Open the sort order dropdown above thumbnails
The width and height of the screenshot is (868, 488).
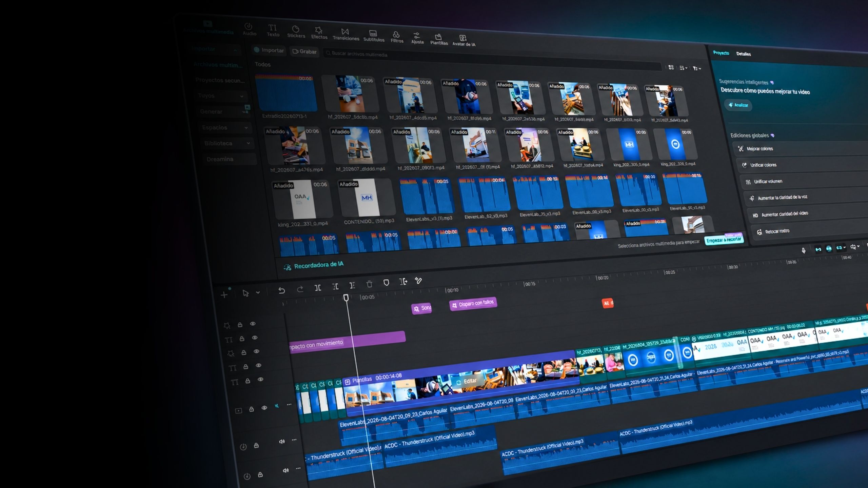(x=683, y=68)
